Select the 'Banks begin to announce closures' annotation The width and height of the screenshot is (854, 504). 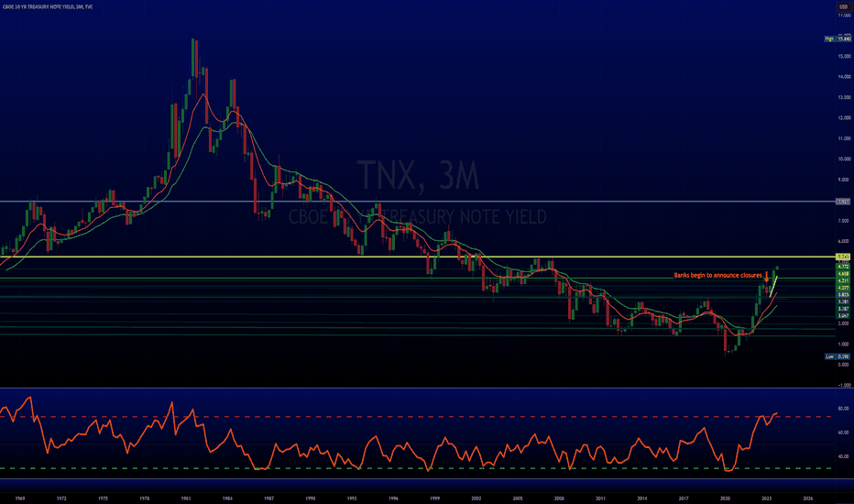click(x=717, y=276)
